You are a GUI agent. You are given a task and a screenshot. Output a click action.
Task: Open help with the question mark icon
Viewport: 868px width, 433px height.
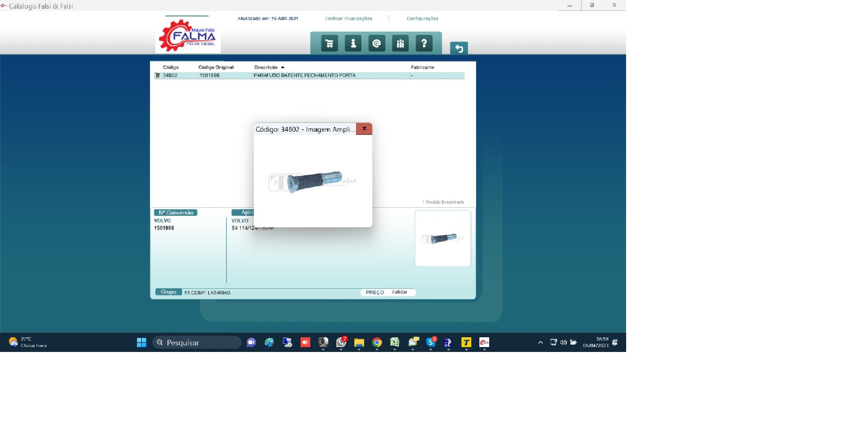click(424, 44)
